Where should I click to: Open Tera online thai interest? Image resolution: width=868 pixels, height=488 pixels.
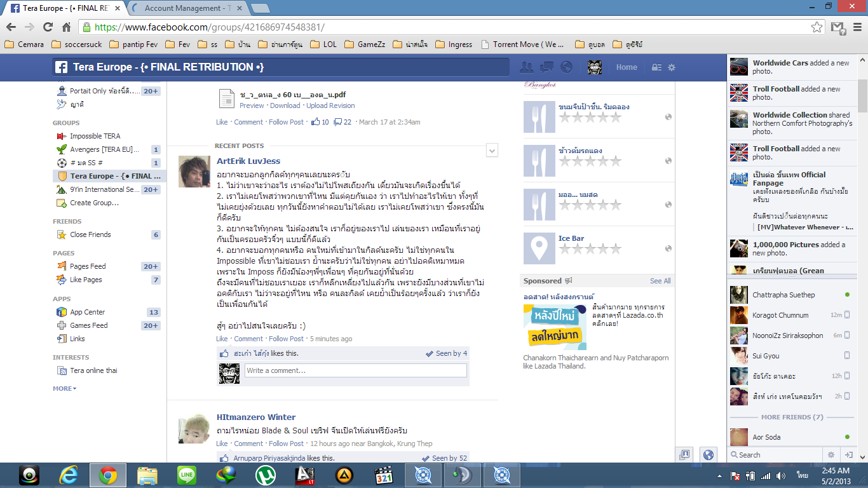(x=93, y=370)
